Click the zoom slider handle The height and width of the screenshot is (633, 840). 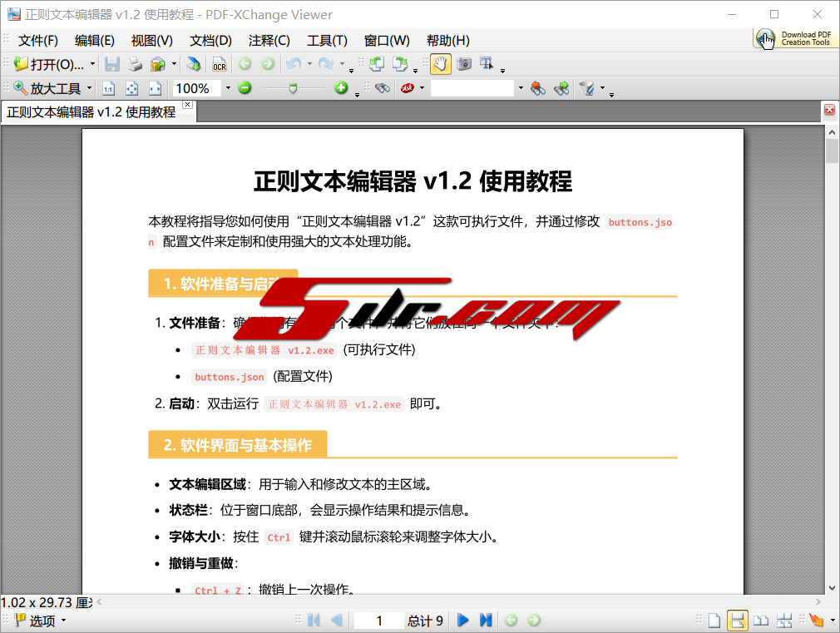tap(293, 88)
